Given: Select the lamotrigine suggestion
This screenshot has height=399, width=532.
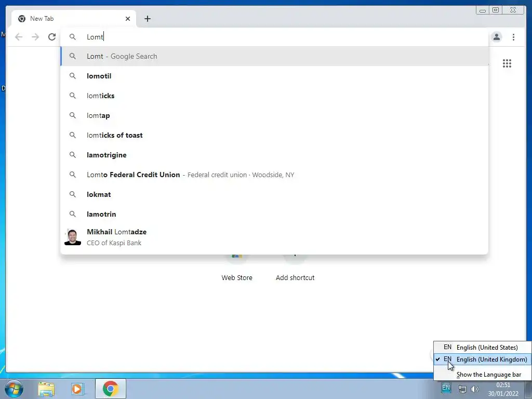Looking at the screenshot, I should click(274, 155).
